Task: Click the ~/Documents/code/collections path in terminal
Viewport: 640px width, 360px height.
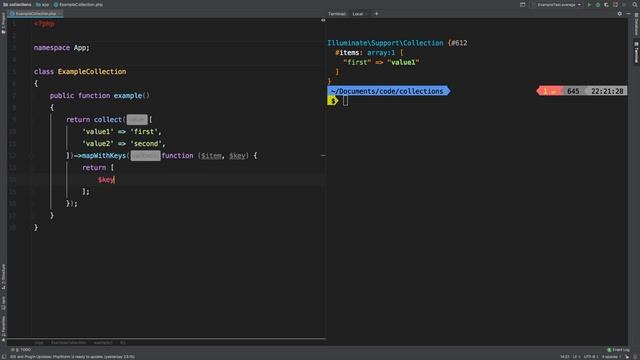Action: [387, 91]
